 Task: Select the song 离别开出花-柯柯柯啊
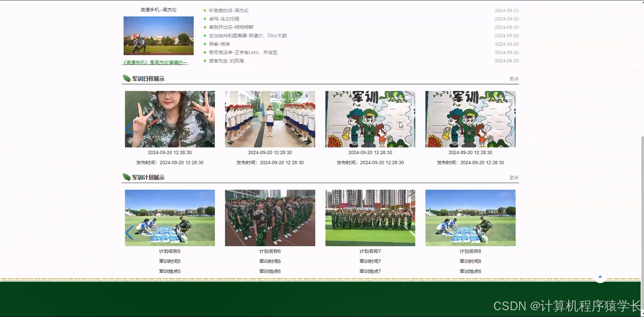point(230,27)
